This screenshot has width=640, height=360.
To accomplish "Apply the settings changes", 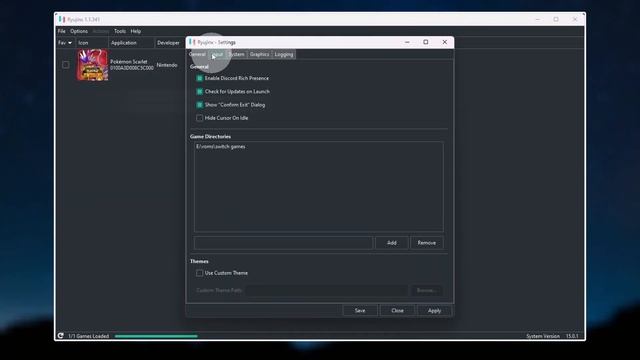I will coord(434,311).
